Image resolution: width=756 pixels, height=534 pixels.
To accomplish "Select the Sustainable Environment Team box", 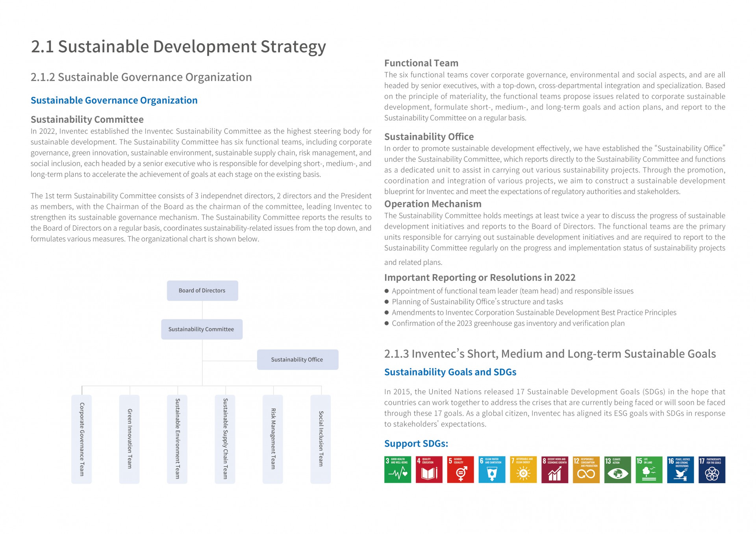I will click(177, 439).
